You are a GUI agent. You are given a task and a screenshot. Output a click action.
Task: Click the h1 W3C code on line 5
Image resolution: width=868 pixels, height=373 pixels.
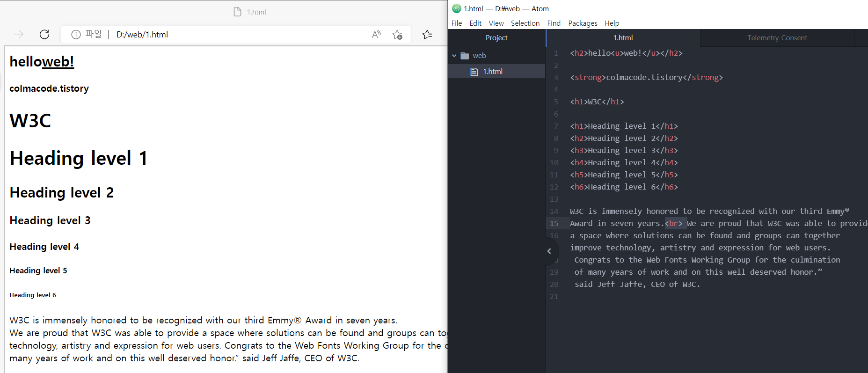[x=597, y=102]
